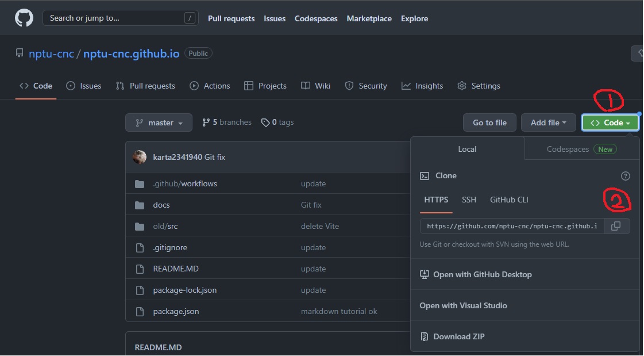The width and height of the screenshot is (644, 356).
Task: Select the SSH clone option
Action: click(x=469, y=200)
